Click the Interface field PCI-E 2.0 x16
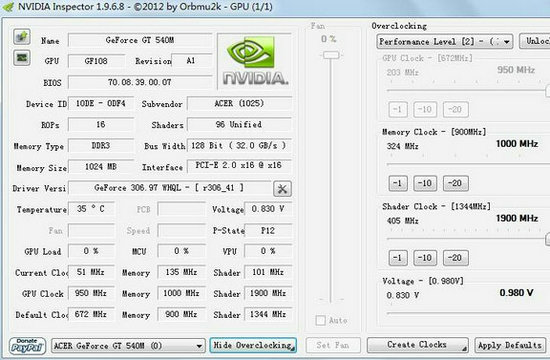The width and height of the screenshot is (550, 360). pos(240,166)
